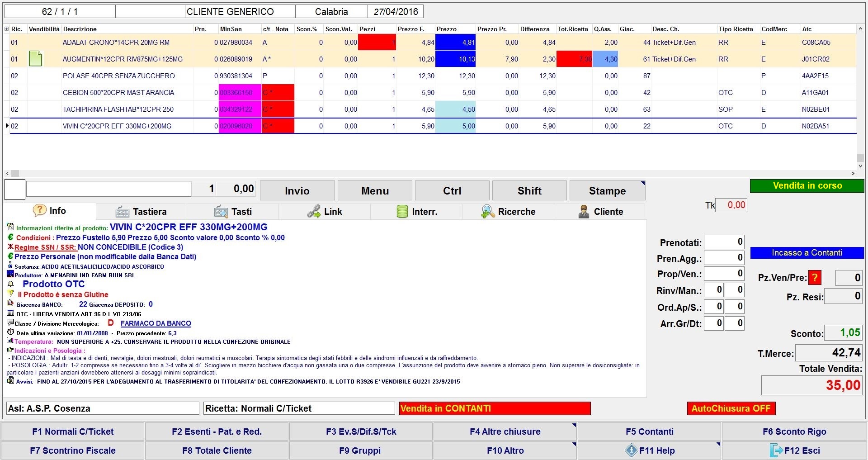This screenshot has height=460, width=868.
Task: Click the green note icon beside AUGMENTIN row
Action: click(x=35, y=59)
